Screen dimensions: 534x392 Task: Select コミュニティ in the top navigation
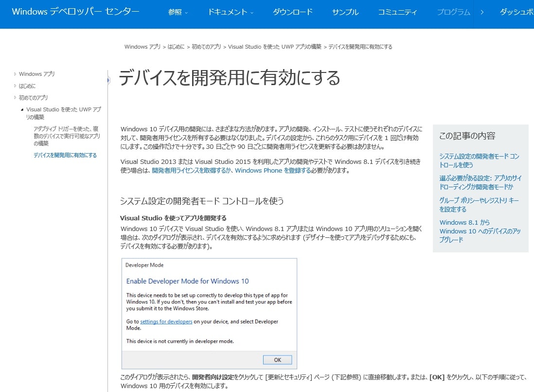coord(397,12)
